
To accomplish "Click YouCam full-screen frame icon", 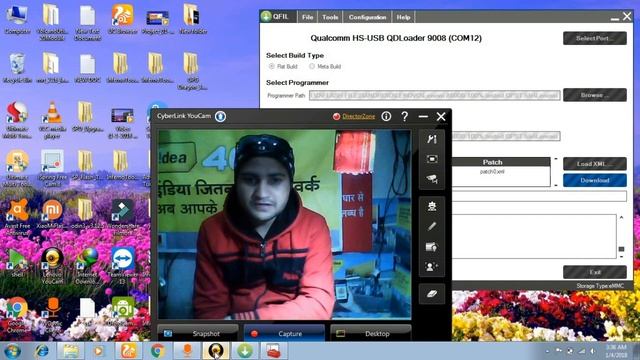I will point(432,159).
